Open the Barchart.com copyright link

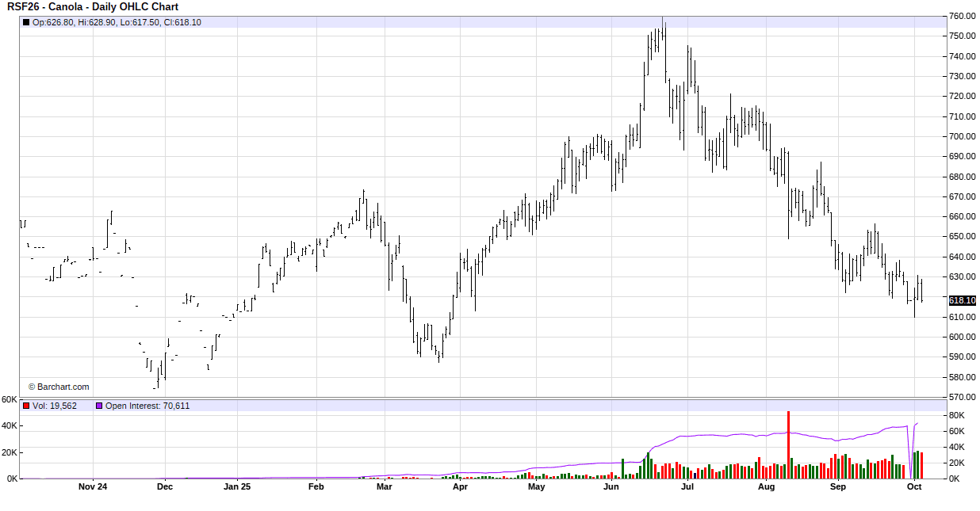coord(59,387)
